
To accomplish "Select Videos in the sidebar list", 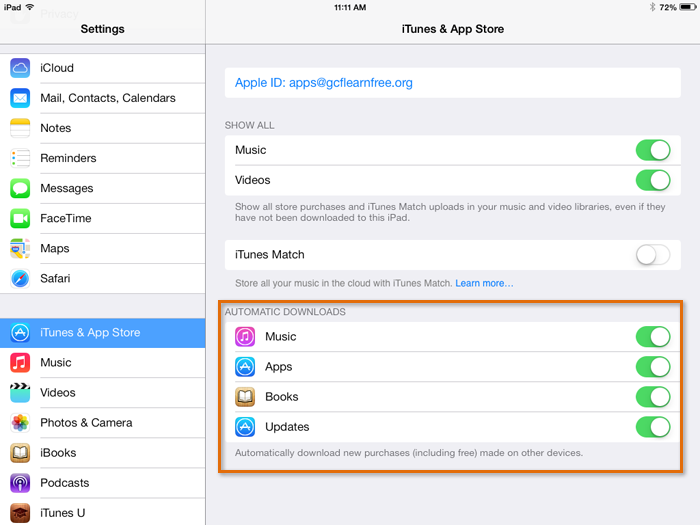I will click(x=103, y=392).
